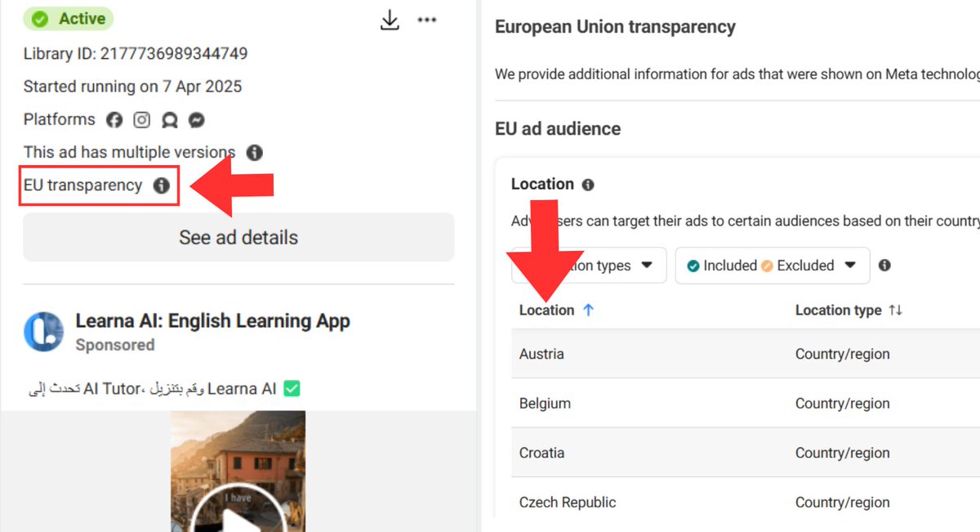
Task: Click Country/region cell in Croatia row
Action: pos(843,453)
